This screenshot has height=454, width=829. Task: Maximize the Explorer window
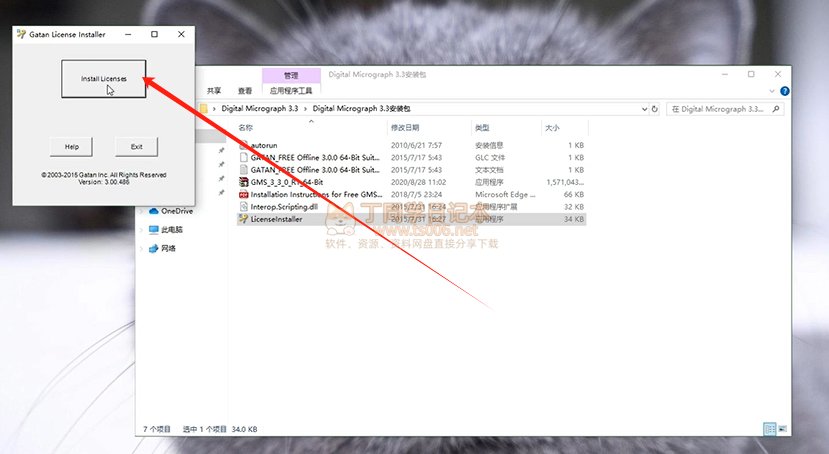pos(751,75)
